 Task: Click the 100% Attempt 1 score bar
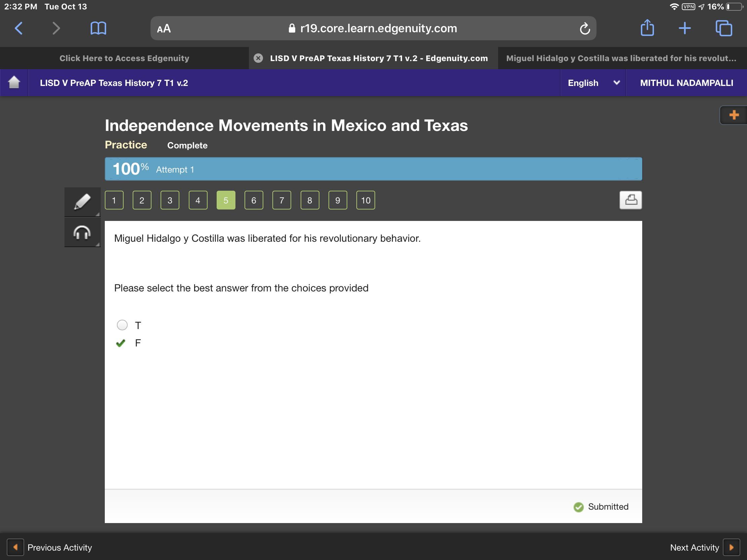click(373, 169)
